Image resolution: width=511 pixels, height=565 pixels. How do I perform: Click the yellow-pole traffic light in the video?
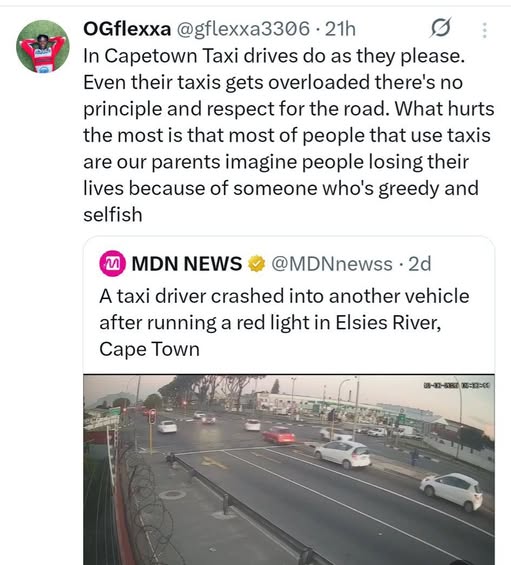152,417
